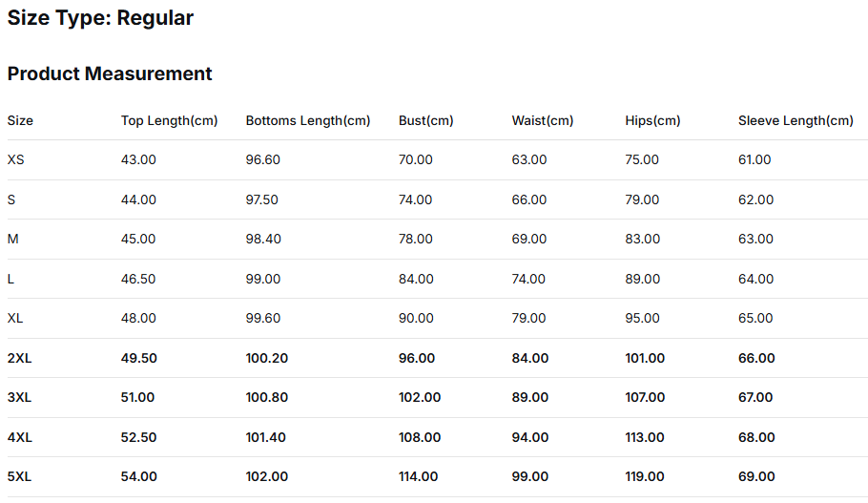Click the Size Type: Regular heading
This screenshot has width=868, height=503.
100,18
